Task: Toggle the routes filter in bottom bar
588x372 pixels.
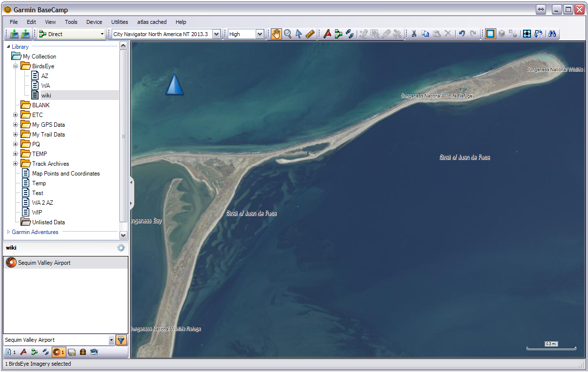Action: point(34,352)
